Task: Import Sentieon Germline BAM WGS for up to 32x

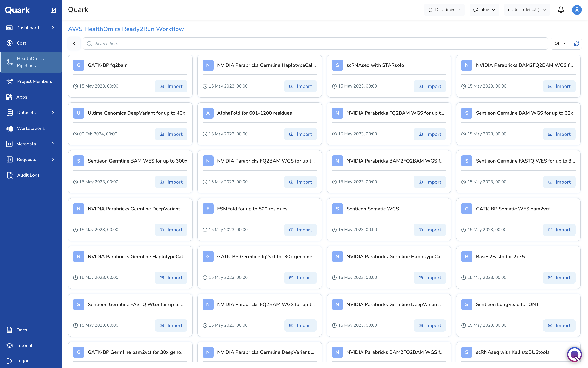Action: pos(559,134)
